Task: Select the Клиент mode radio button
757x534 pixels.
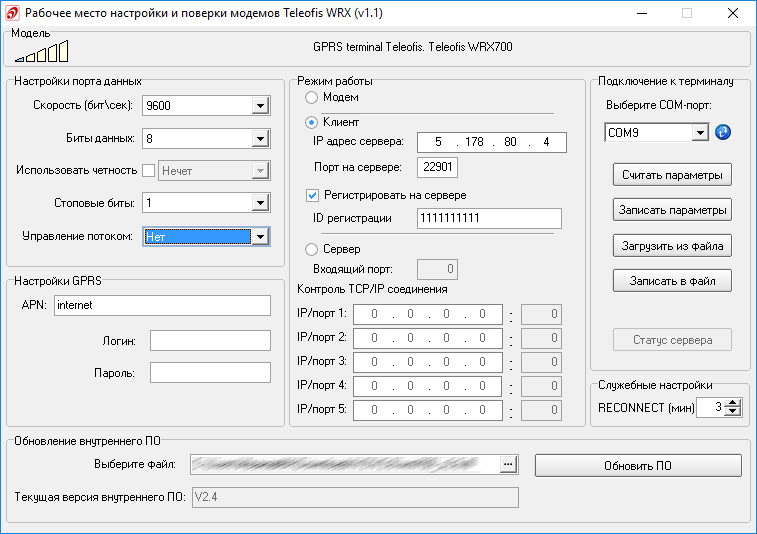Action: click(x=311, y=123)
